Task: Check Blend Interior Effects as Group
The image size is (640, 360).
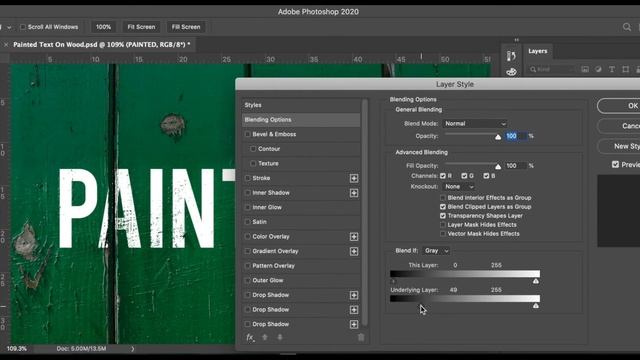Action: [x=443, y=198]
